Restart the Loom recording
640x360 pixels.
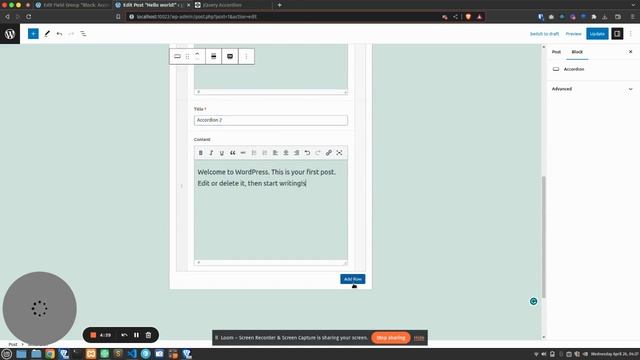(124, 335)
